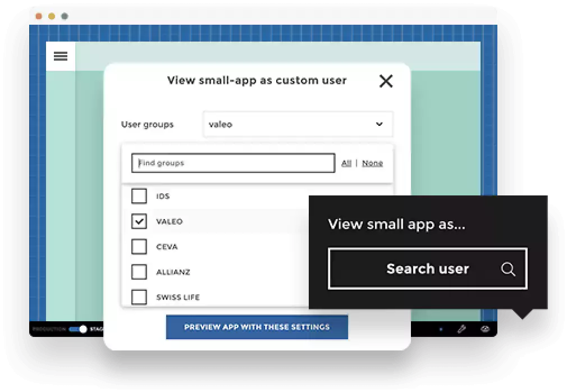This screenshot has height=392, width=567.
Task: Tick the ALLIANZ checkbox
Action: [x=139, y=272]
